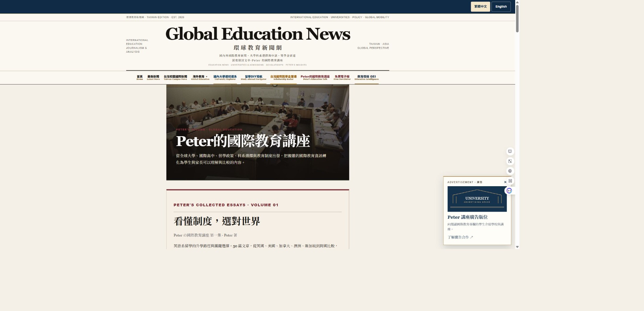644x311 pixels.
Task: Open 台灣國際獎學金雷達 Scholarship Radar
Action: click(283, 77)
